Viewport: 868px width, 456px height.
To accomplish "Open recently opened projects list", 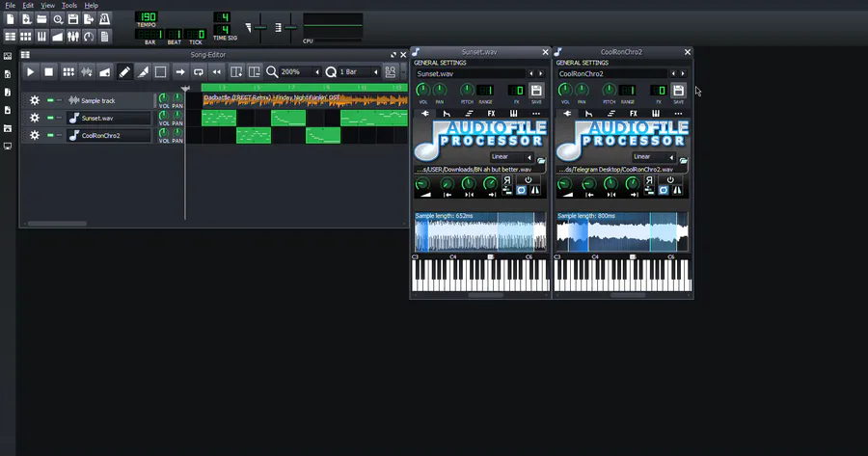I will click(x=57, y=19).
